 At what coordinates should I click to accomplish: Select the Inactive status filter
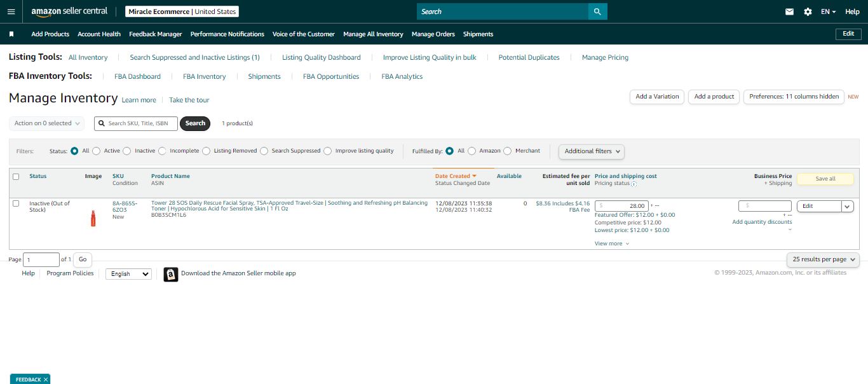point(127,151)
